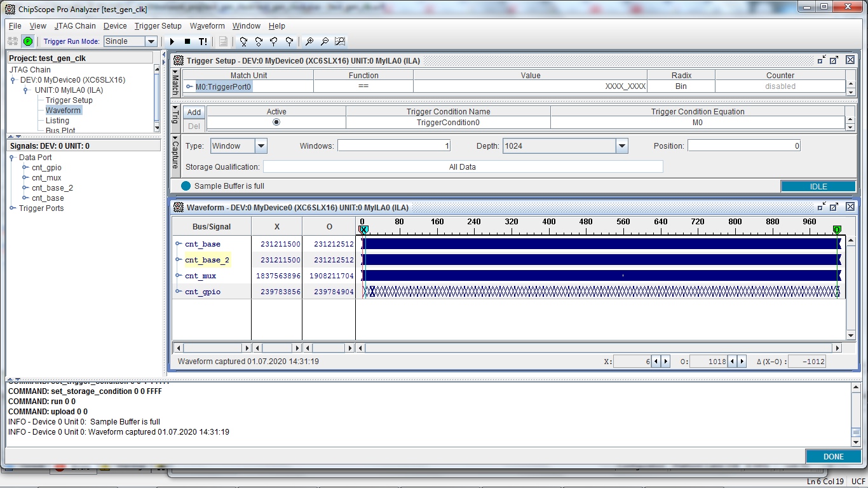The height and width of the screenshot is (488, 868).
Task: Increment the X cursor position stepper
Action: (x=666, y=362)
